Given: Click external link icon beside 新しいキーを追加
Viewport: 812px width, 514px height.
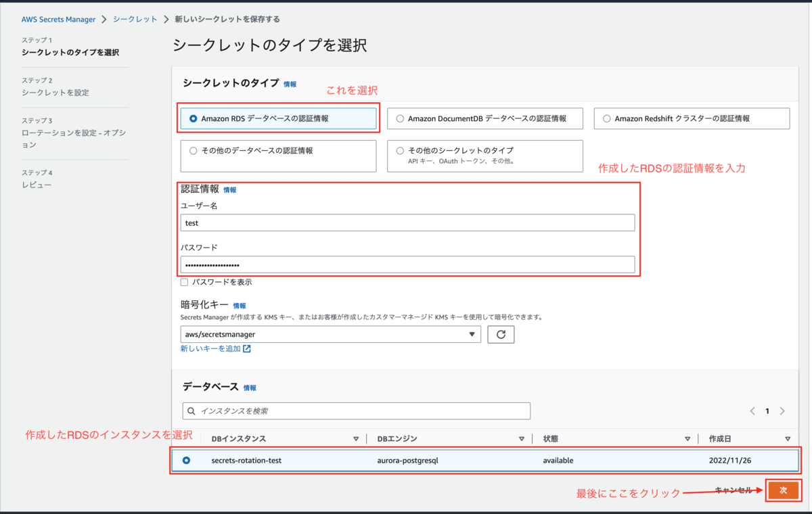Looking at the screenshot, I should click(247, 349).
